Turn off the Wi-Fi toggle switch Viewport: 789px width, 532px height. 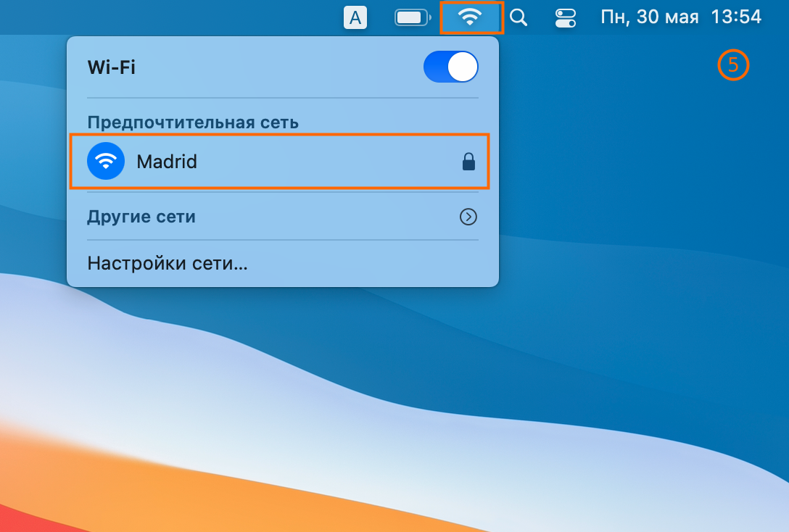(450, 67)
